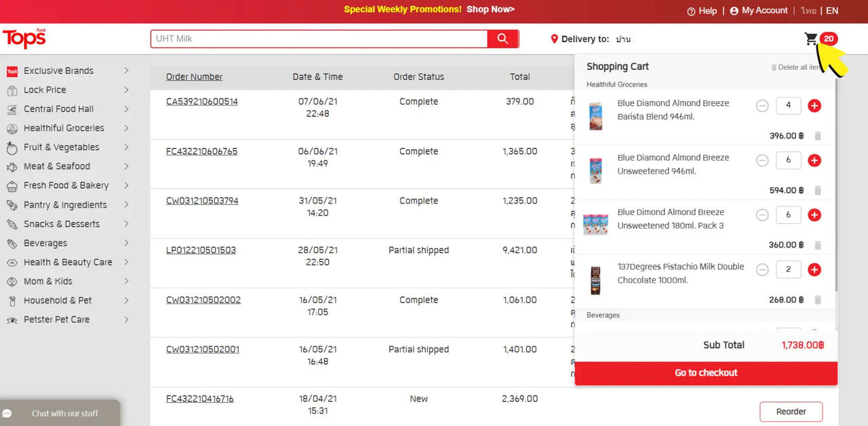868x426 pixels.
Task: Decrease Almond Breeze Unsweetened 946ml quantity
Action: (x=762, y=161)
